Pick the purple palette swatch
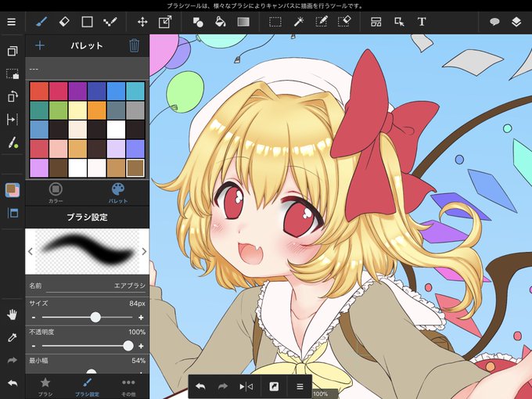 (77, 91)
